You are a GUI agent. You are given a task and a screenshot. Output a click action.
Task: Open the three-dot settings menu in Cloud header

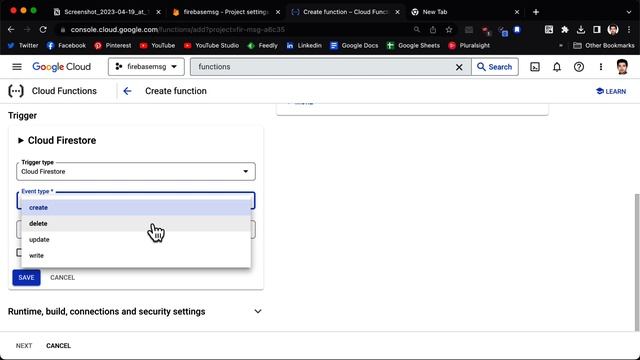point(600,67)
